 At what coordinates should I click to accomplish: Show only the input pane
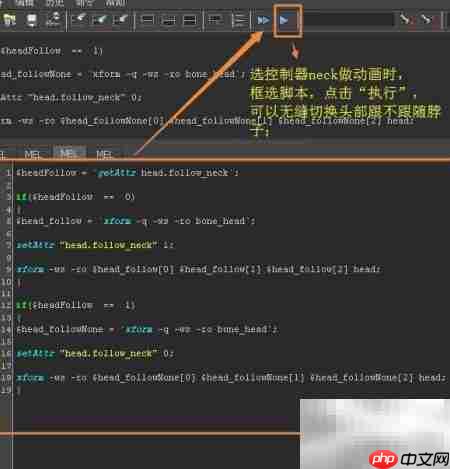pos(168,20)
